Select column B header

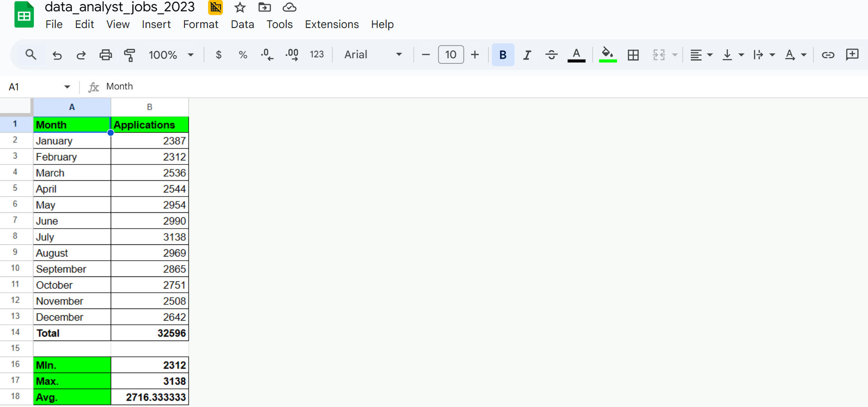pos(150,107)
